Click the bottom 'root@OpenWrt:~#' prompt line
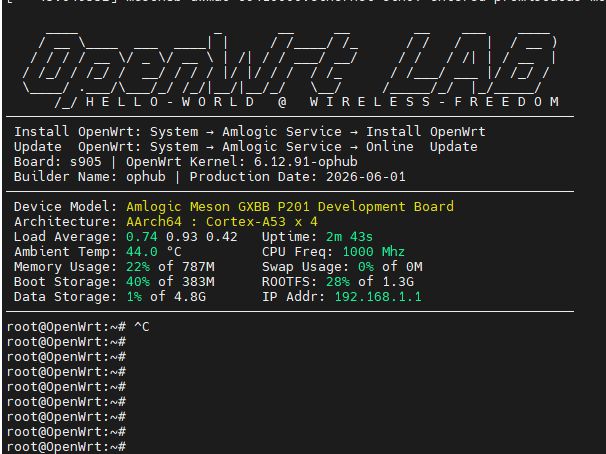The height and width of the screenshot is (454, 606). coord(66,447)
